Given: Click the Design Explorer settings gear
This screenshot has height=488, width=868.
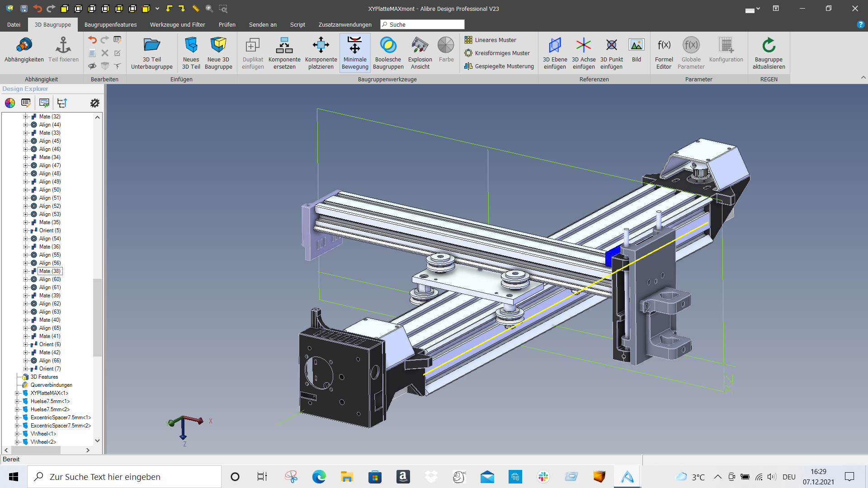Looking at the screenshot, I should (x=94, y=103).
